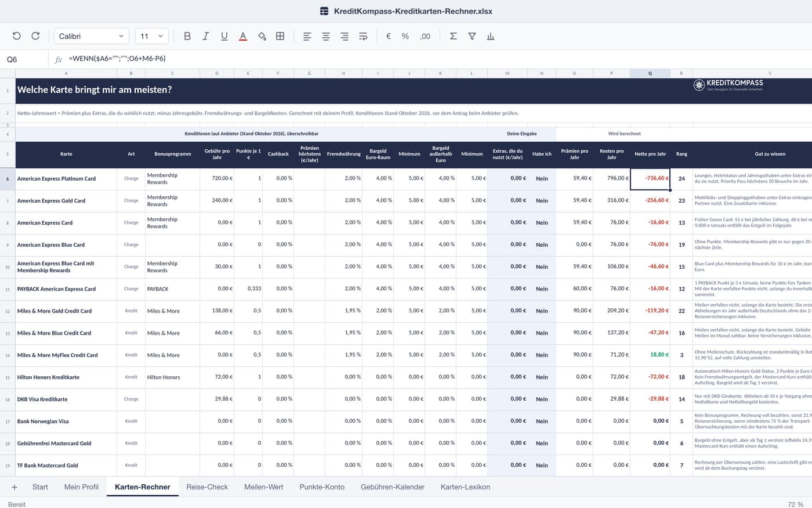Go to the Punkte-Konto sheet
This screenshot has width=812, height=508.
322,487
